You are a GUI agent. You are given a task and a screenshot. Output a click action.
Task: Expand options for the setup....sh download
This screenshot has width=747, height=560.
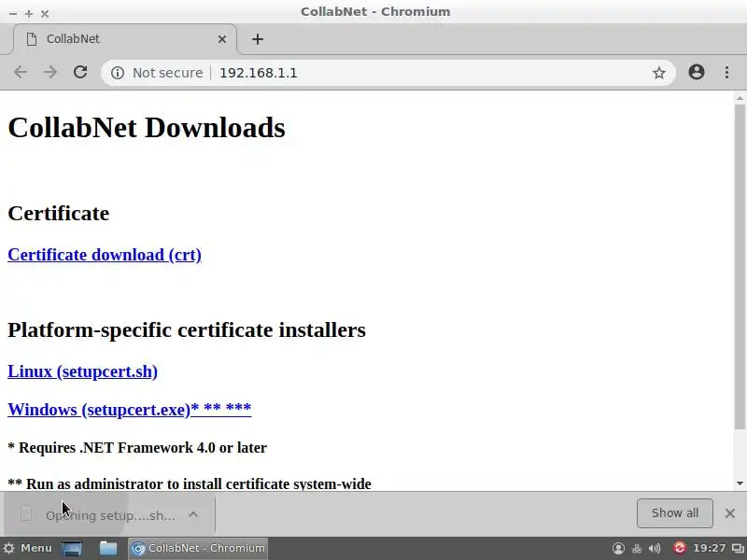193,514
